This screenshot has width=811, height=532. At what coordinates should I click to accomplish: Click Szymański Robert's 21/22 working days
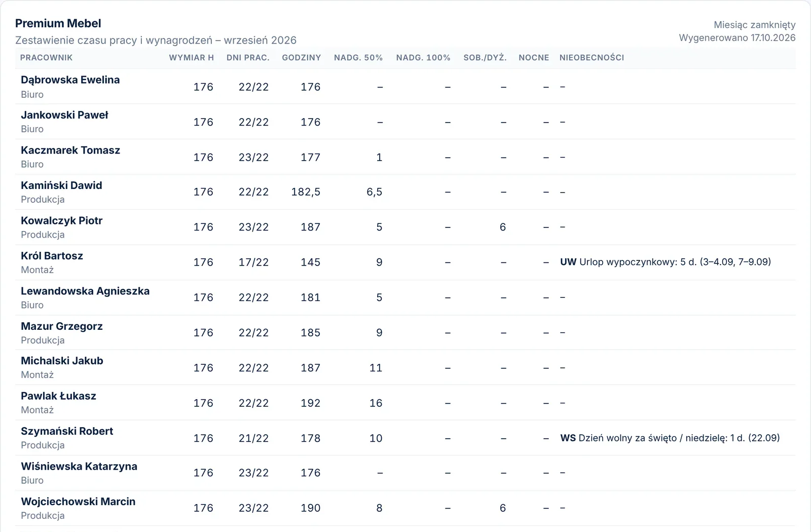(254, 438)
